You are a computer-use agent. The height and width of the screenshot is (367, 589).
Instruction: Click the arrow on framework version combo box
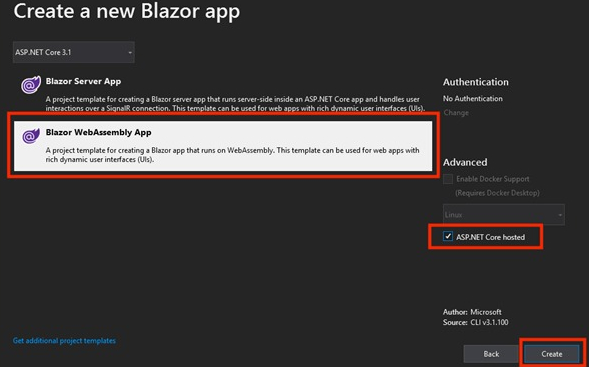tap(130, 53)
